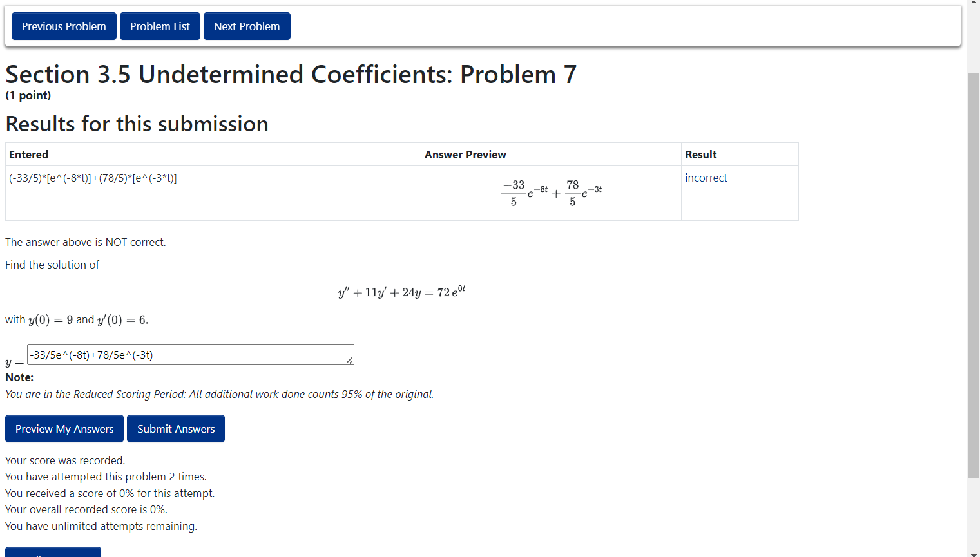Click the scrollbar down arrow
The image size is (980, 557).
click(974, 553)
